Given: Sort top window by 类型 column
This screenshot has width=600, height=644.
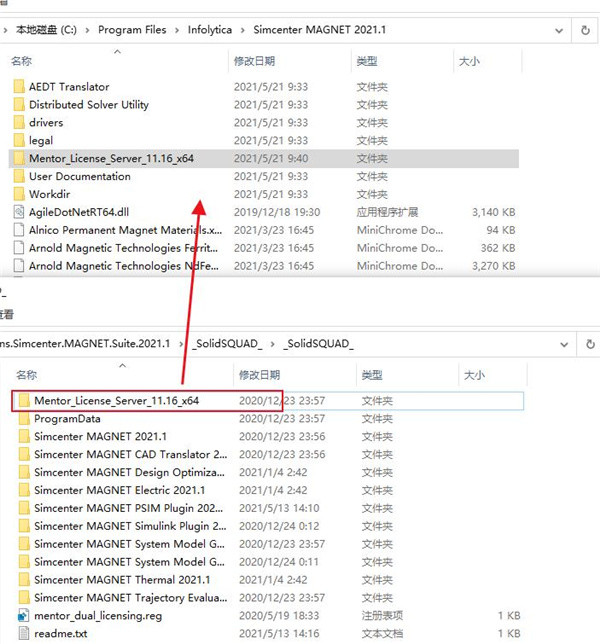Looking at the screenshot, I should (367, 61).
